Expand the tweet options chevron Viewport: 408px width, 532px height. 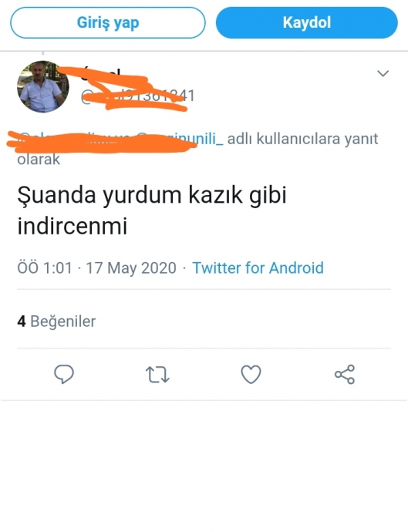[x=383, y=73]
